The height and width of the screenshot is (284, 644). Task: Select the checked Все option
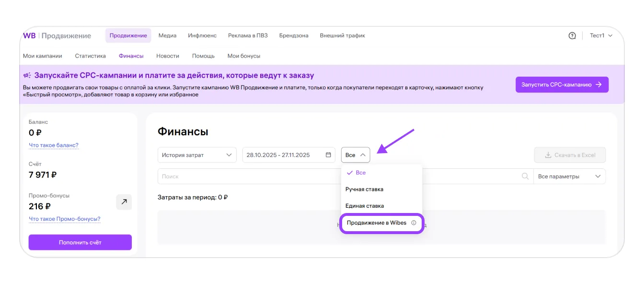pyautogui.click(x=360, y=173)
